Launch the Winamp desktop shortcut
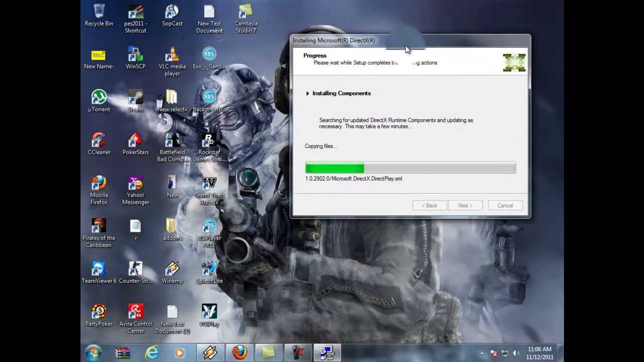Viewport: 644px width, 362px height. (172, 273)
